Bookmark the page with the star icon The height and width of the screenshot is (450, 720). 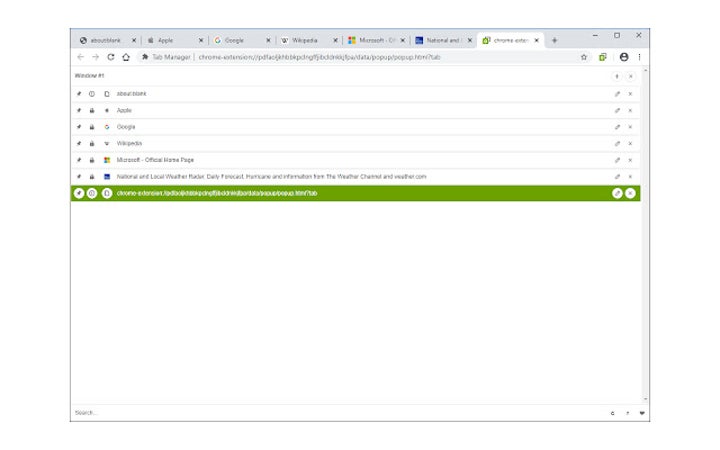point(584,57)
